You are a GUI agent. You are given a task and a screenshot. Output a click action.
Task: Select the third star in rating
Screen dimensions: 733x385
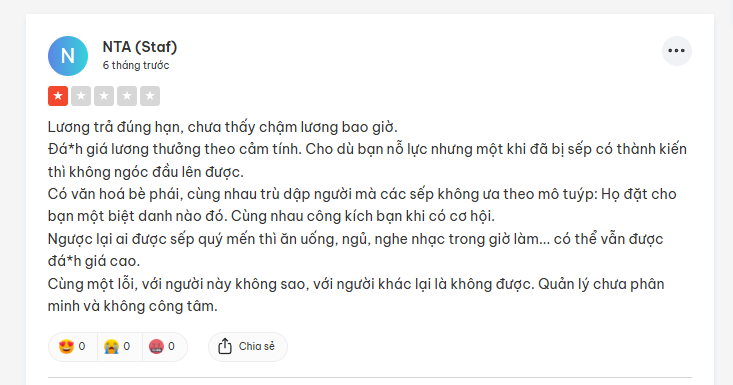[104, 96]
